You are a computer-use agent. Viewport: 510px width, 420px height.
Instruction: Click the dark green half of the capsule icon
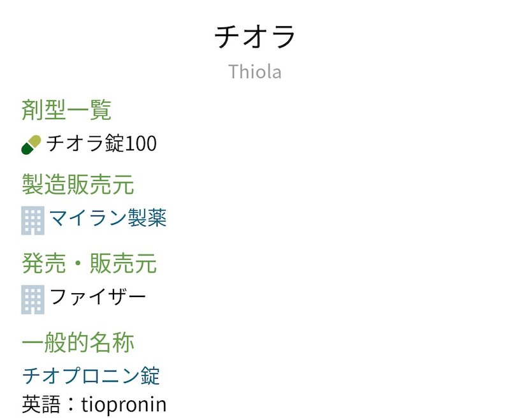point(27,148)
